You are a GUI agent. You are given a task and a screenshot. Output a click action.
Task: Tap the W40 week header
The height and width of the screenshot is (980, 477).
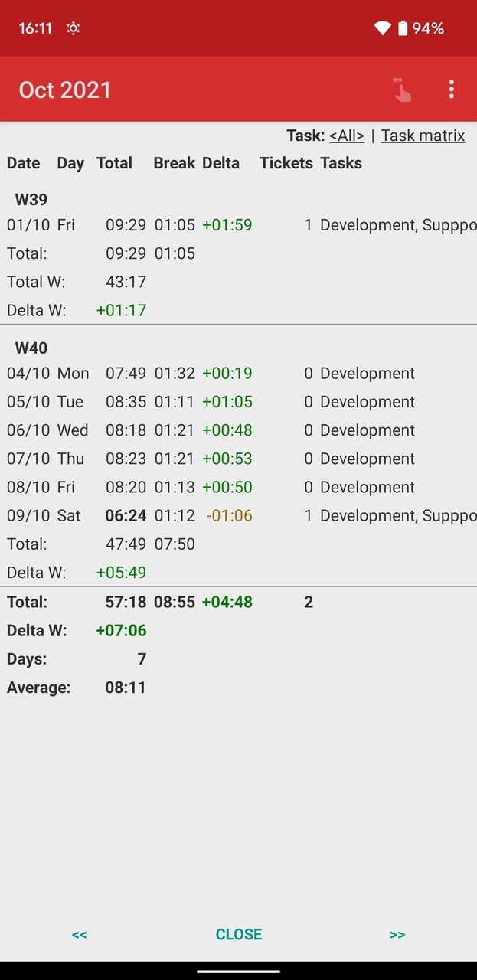pyautogui.click(x=31, y=348)
